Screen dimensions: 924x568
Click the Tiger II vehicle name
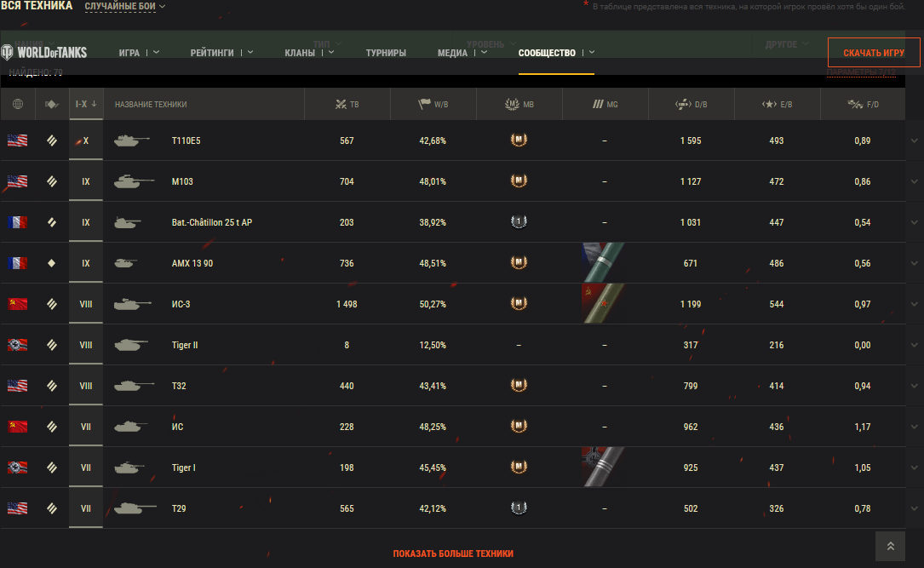(185, 345)
